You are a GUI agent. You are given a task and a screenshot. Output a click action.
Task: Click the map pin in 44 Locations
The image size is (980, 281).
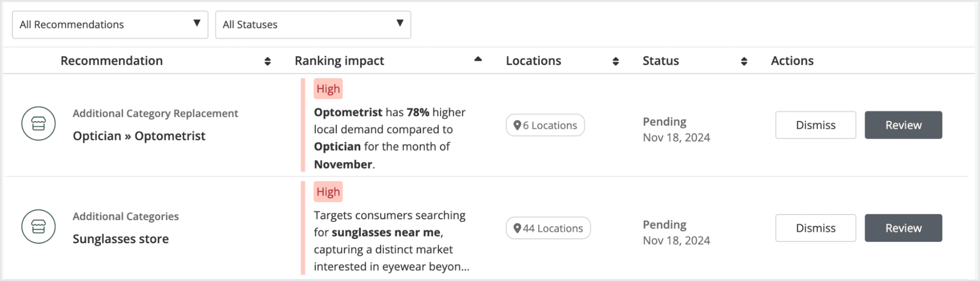(517, 228)
